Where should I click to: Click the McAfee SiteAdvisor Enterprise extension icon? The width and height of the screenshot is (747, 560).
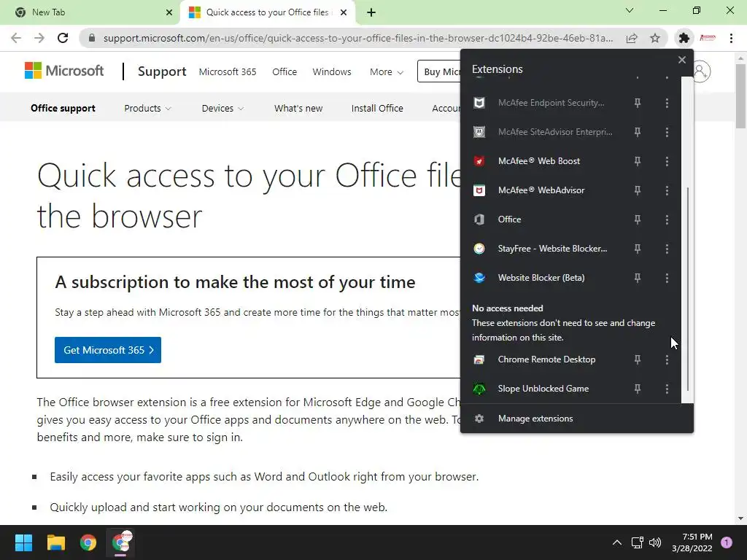coord(479,132)
